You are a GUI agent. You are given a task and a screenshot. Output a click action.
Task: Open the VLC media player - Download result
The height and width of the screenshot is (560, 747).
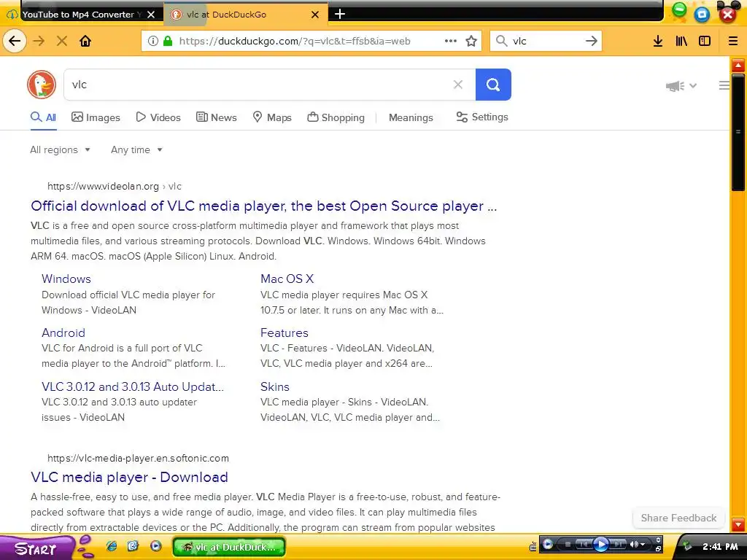[x=129, y=477]
